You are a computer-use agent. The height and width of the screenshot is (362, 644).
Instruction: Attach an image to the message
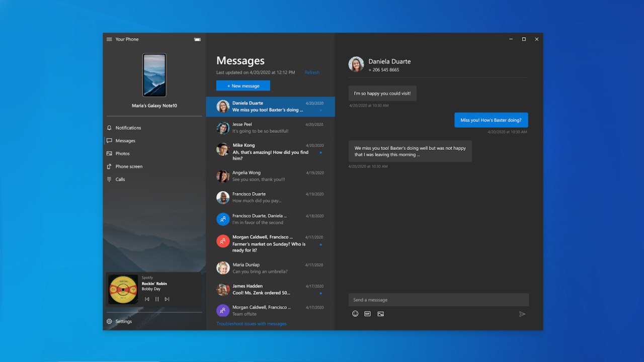point(381,314)
